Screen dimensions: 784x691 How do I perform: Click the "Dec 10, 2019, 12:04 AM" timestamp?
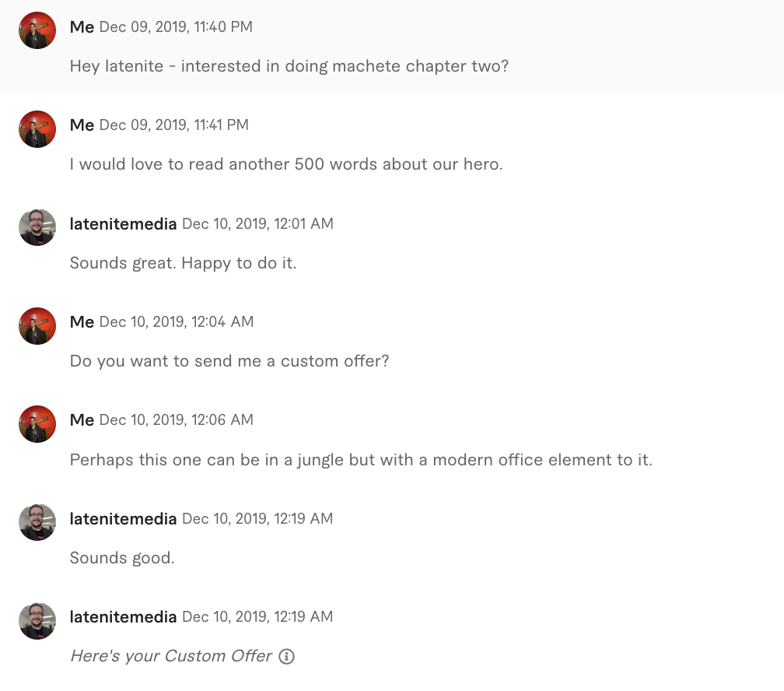tap(177, 322)
